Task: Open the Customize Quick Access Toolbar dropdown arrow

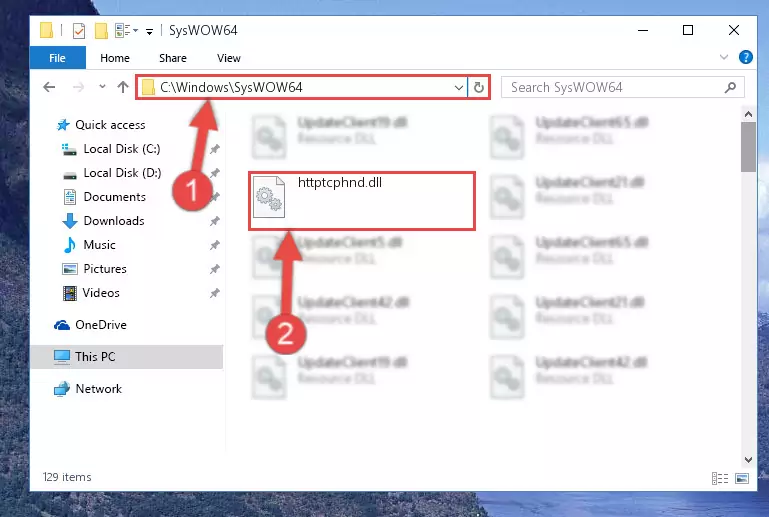Action: coord(149,31)
